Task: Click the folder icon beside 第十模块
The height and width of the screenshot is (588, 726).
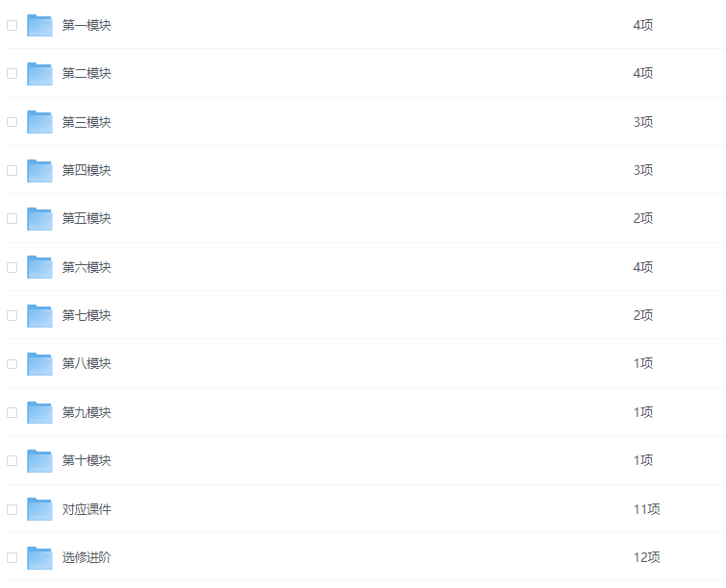Action: 39,460
